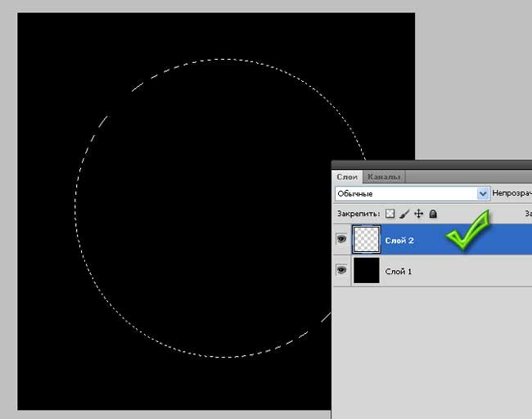This screenshot has width=532, height=419.
Task: Toggle lock position move icon
Action: point(419,214)
